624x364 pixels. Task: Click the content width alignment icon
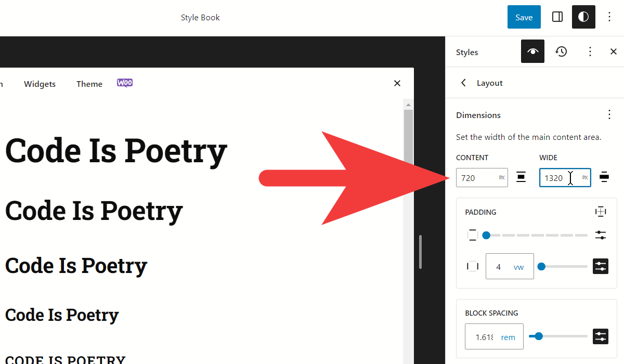point(521,177)
